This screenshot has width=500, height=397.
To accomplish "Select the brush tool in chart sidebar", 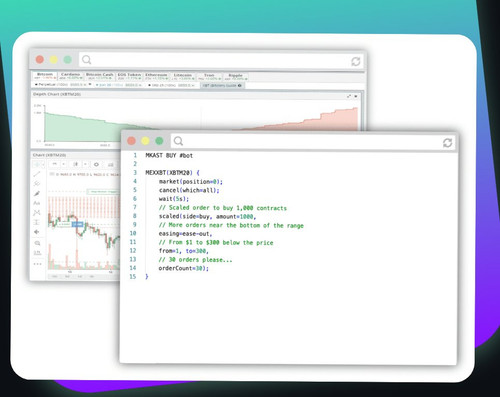I will click(x=37, y=193).
